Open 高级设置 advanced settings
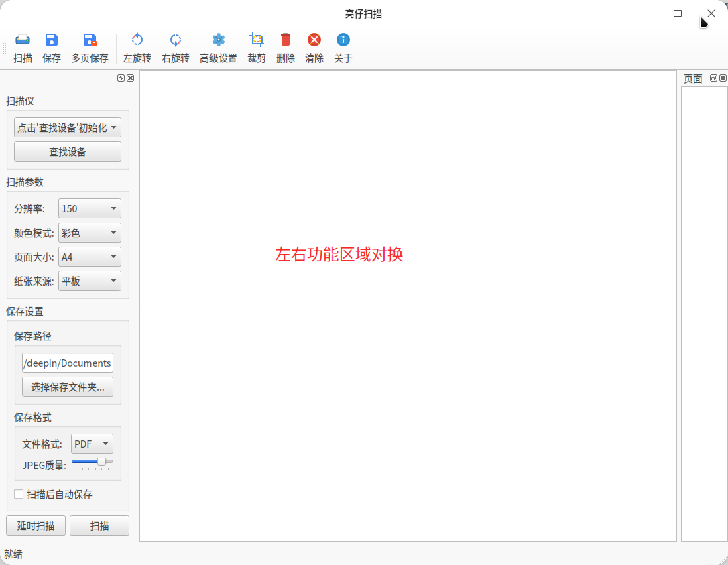The height and width of the screenshot is (565, 728). [219, 40]
